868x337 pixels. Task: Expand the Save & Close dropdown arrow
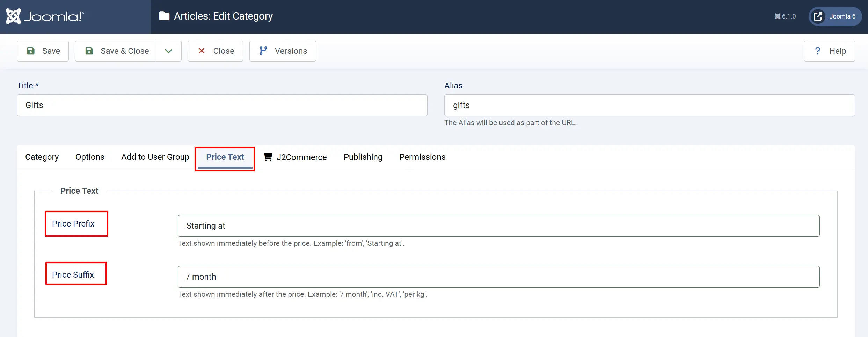(x=169, y=51)
